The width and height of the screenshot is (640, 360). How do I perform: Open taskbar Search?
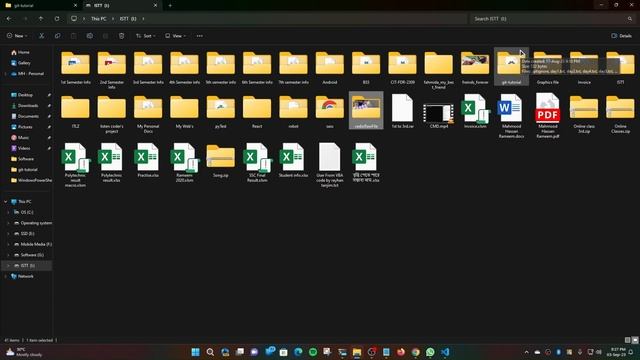point(210,352)
